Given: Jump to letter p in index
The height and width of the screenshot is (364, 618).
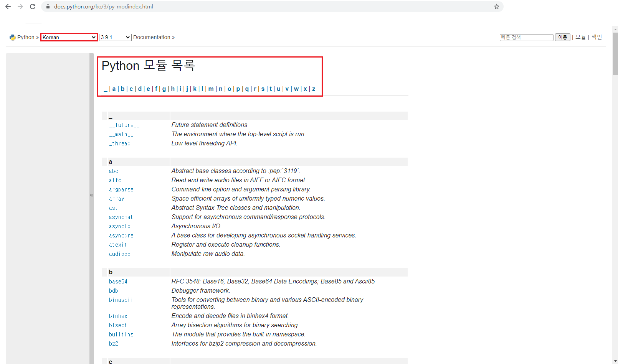Looking at the screenshot, I should 238,89.
